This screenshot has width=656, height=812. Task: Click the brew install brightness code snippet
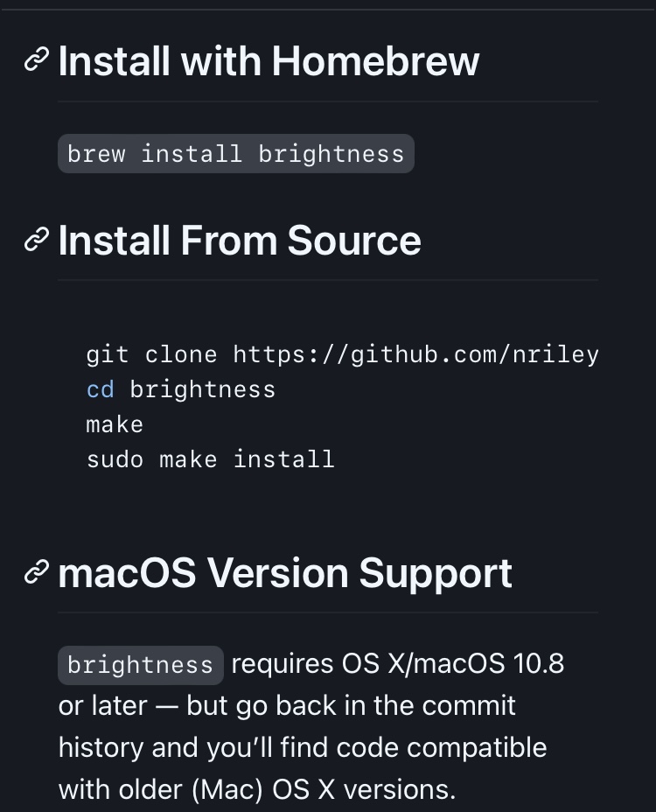[x=235, y=154]
